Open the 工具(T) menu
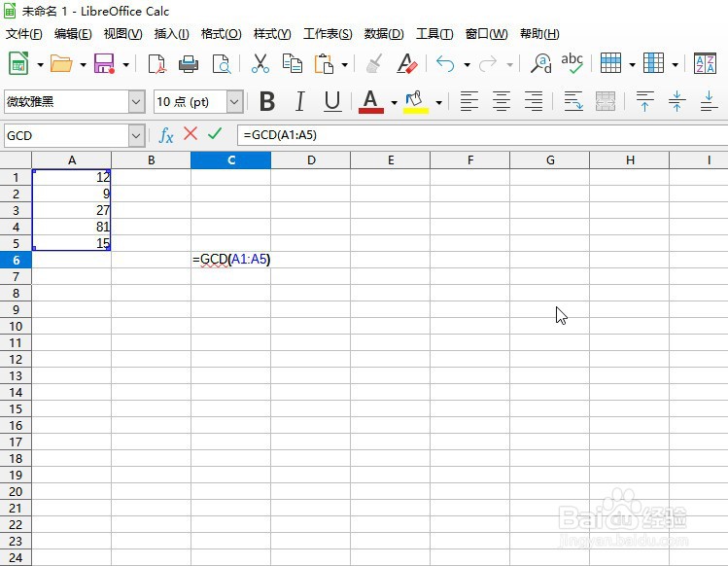The image size is (728, 566). [434, 34]
